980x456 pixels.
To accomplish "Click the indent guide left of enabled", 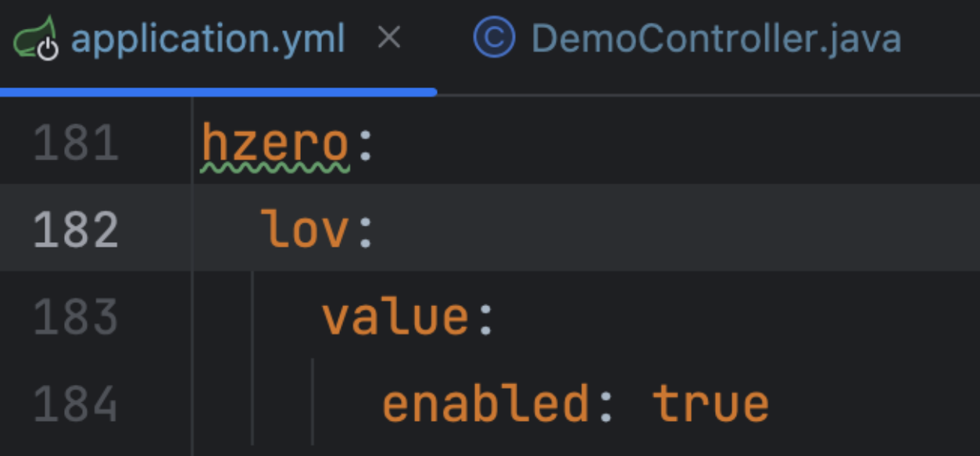I will click(313, 404).
